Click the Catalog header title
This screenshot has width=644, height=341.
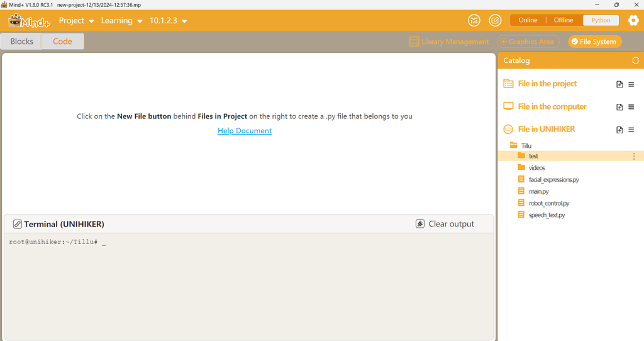pos(516,60)
